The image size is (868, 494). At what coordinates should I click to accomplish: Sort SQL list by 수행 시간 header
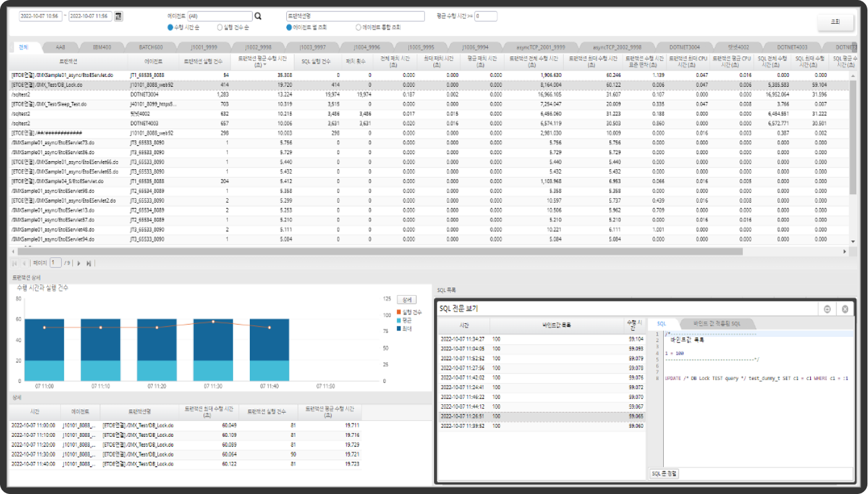635,325
